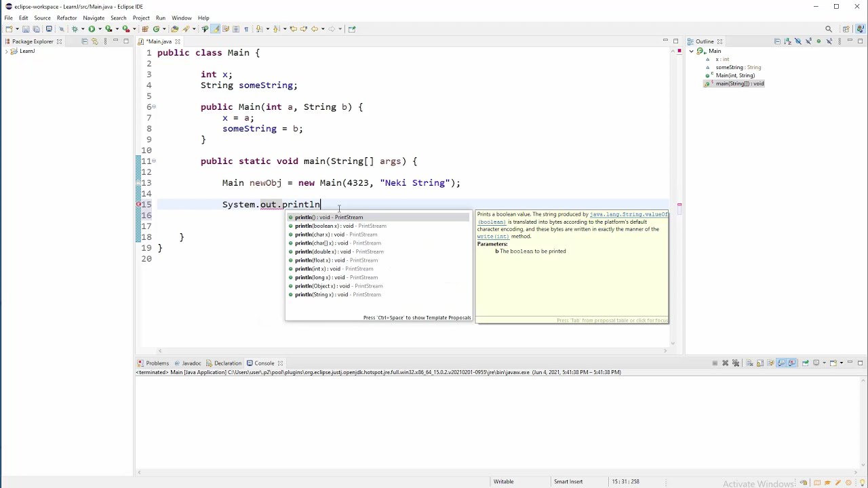Close the Main.java editor tab
Screen dimensions: 868x488
(178, 41)
